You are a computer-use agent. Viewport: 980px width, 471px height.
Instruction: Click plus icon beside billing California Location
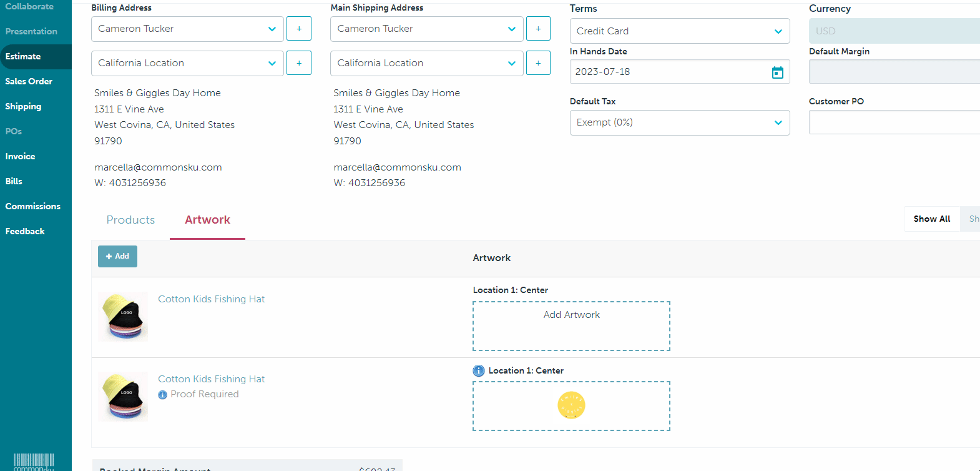coord(299,63)
